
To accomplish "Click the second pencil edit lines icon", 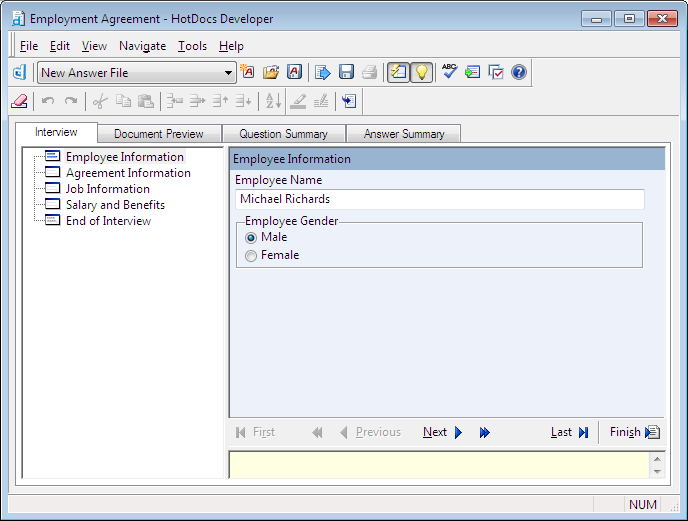I will click(x=321, y=101).
